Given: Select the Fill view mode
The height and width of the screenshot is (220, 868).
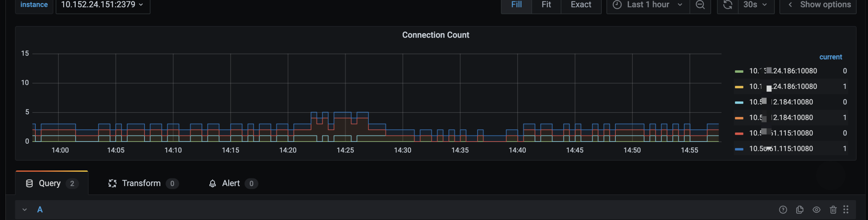Looking at the screenshot, I should tap(516, 5).
